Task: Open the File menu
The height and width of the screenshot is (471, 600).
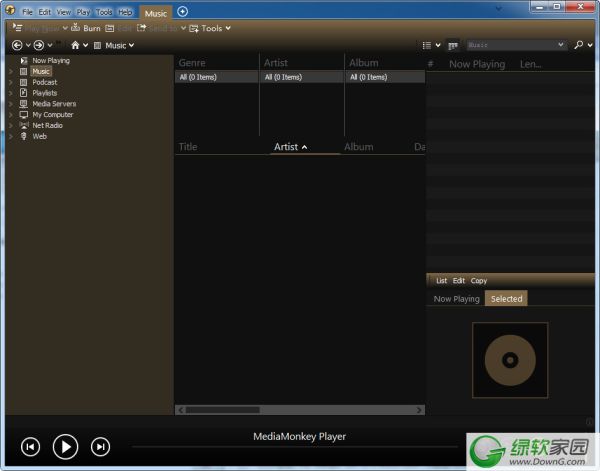Action: (x=27, y=12)
